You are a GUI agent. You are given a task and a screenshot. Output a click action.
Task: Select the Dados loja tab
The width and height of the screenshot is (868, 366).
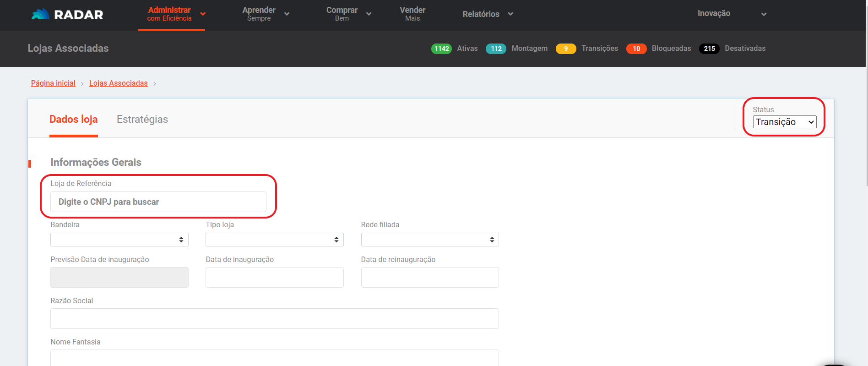pos(73,119)
